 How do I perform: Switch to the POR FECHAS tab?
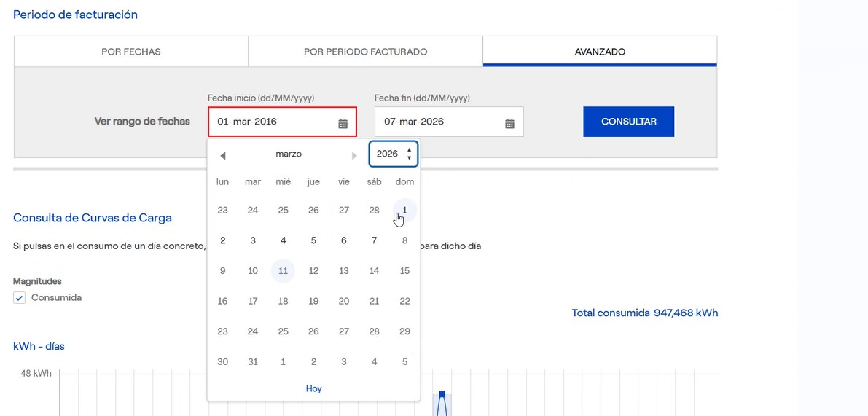coord(131,52)
